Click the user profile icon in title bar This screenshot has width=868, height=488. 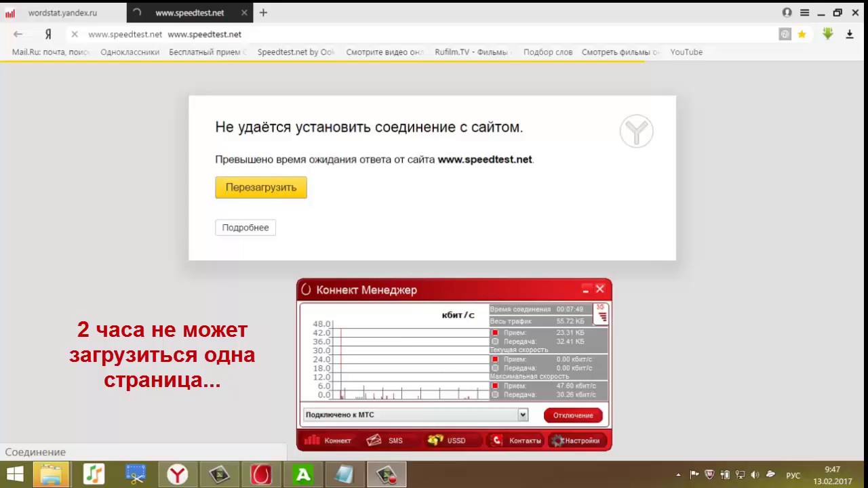tap(787, 12)
